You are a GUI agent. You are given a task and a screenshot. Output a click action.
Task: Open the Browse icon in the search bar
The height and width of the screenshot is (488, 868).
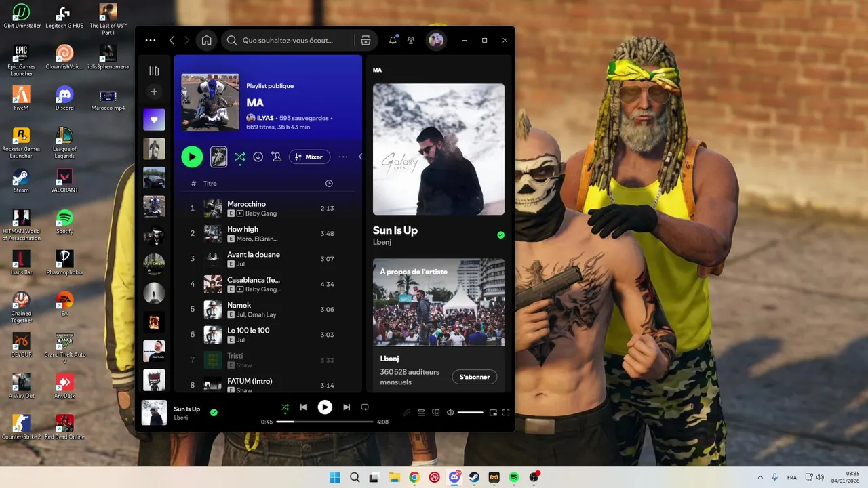coord(366,41)
